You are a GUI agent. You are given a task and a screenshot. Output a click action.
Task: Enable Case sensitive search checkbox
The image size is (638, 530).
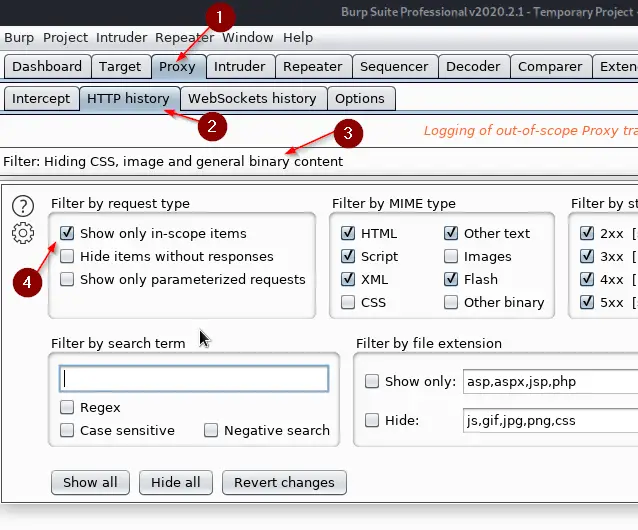click(x=67, y=430)
